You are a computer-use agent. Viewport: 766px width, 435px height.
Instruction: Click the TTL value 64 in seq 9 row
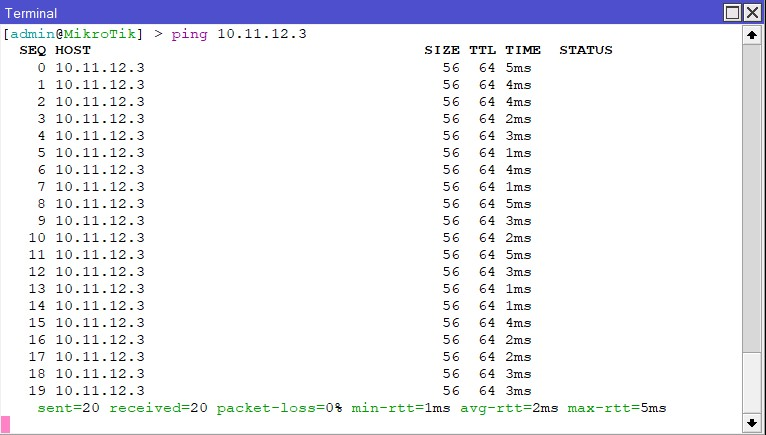click(487, 220)
